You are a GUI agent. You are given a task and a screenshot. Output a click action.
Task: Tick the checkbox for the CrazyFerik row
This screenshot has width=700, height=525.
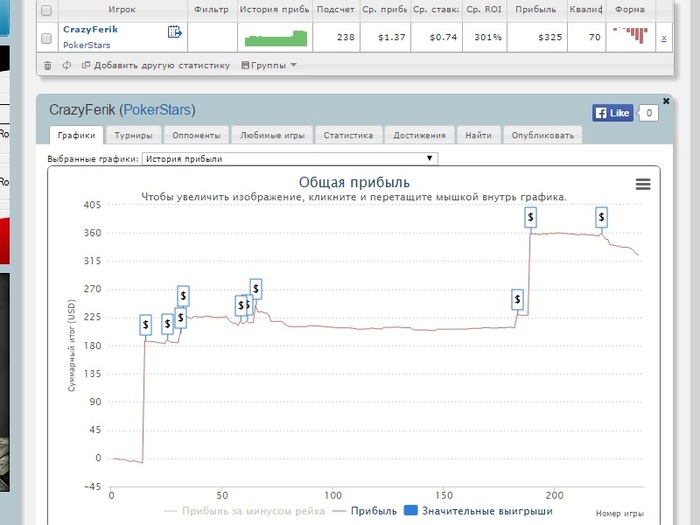(46, 39)
